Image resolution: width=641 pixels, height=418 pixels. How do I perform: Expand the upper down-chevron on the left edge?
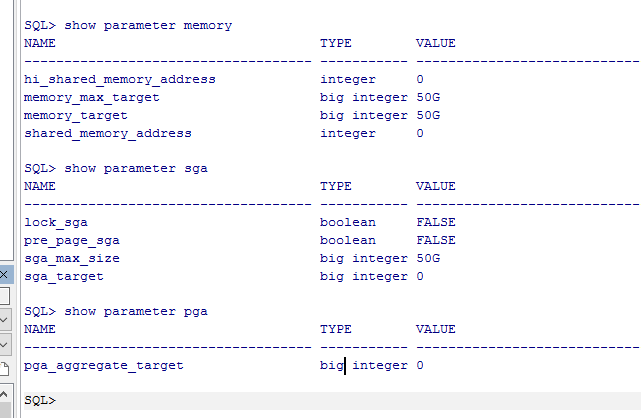point(4,320)
